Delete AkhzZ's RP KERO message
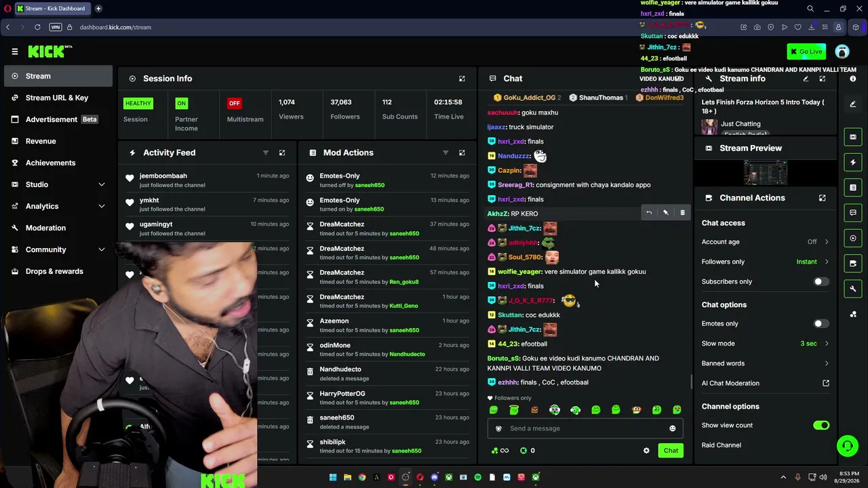Screen dimensions: 868x488 pos(682,213)
